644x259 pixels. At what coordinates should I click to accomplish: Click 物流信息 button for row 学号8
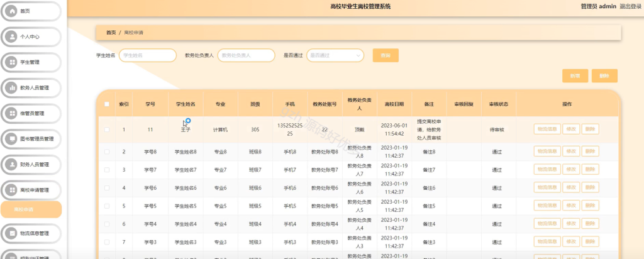coord(547,152)
